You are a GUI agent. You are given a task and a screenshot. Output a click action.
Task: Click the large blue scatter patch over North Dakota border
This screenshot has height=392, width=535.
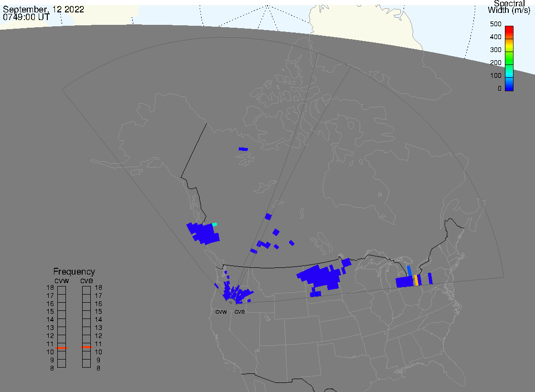click(x=320, y=277)
